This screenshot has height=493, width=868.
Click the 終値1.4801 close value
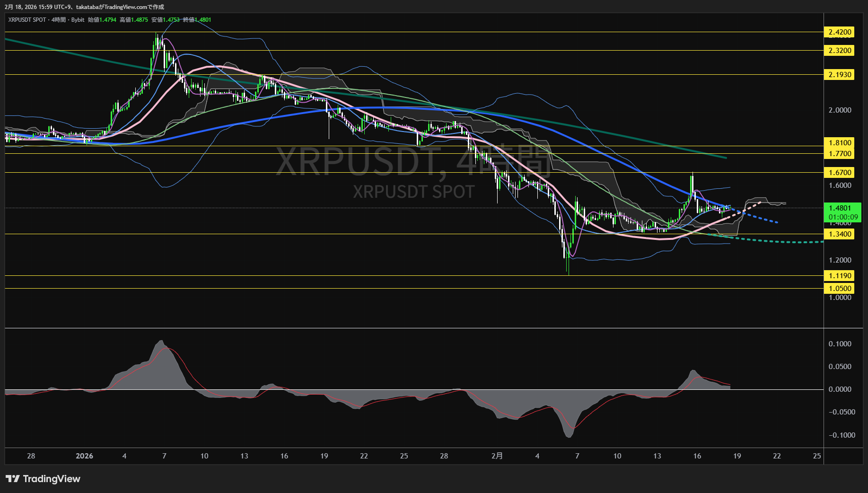[197, 20]
